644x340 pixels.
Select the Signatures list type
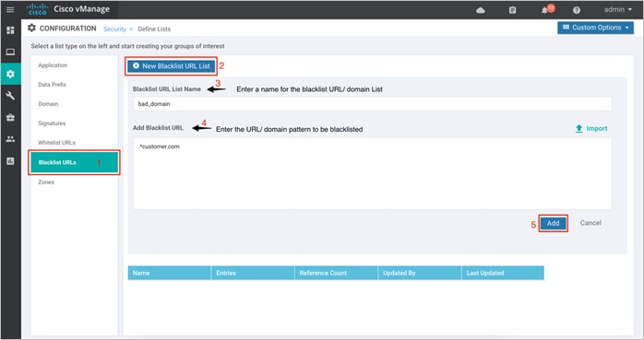point(52,123)
